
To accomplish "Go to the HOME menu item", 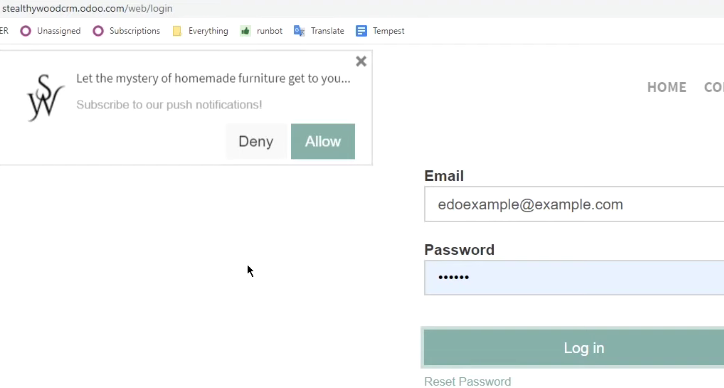I will click(x=667, y=87).
